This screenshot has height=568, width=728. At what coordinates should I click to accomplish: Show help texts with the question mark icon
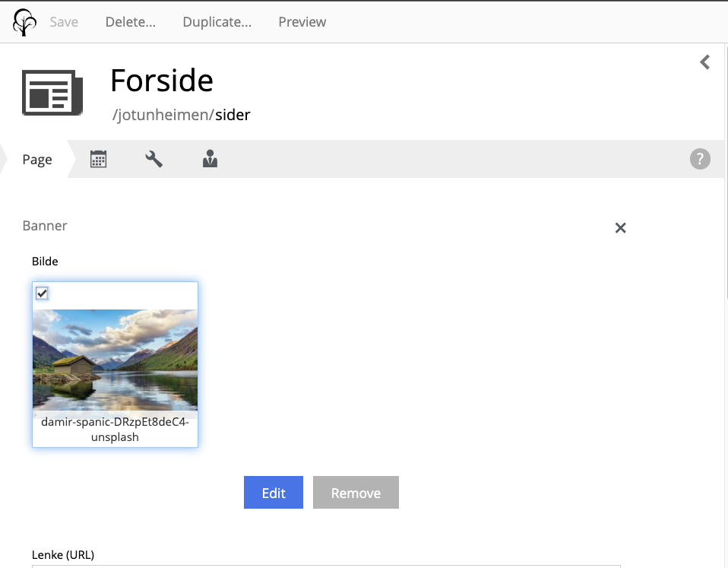[x=699, y=159]
